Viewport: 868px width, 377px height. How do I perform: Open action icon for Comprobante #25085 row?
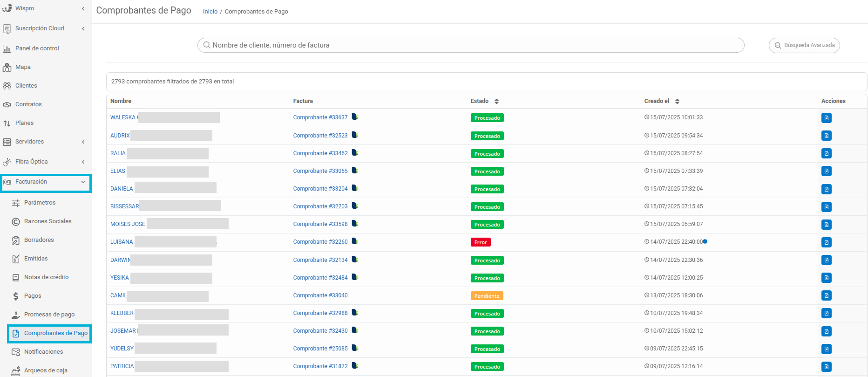(826, 349)
